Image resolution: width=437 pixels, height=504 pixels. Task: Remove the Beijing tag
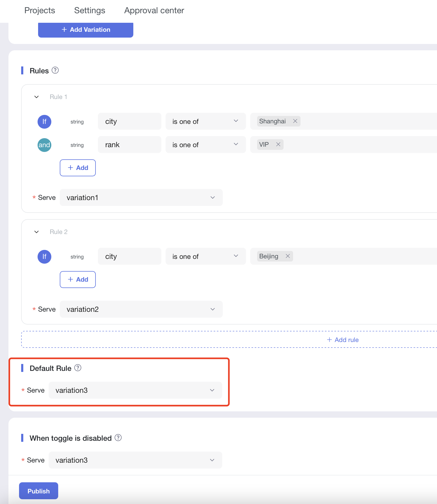(288, 256)
